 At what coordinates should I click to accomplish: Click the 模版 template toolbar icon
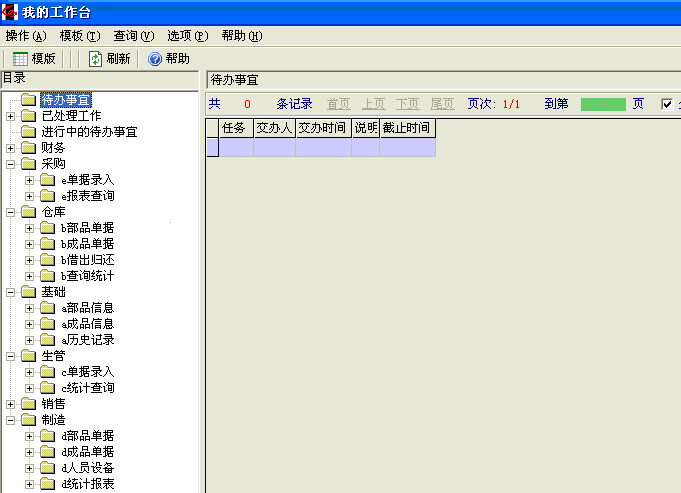pos(20,59)
